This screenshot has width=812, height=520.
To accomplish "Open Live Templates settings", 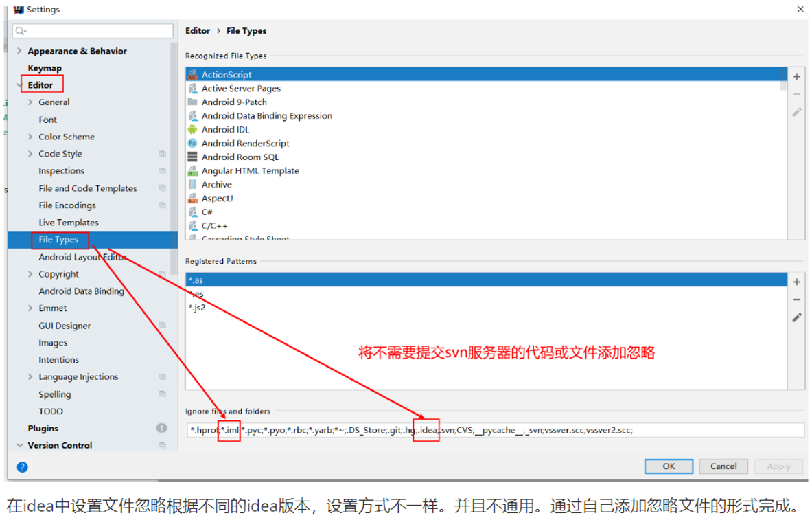I will (69, 223).
